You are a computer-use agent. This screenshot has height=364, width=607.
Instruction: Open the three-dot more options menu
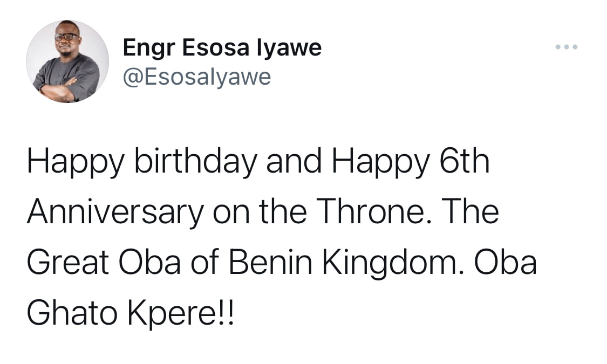point(567,47)
